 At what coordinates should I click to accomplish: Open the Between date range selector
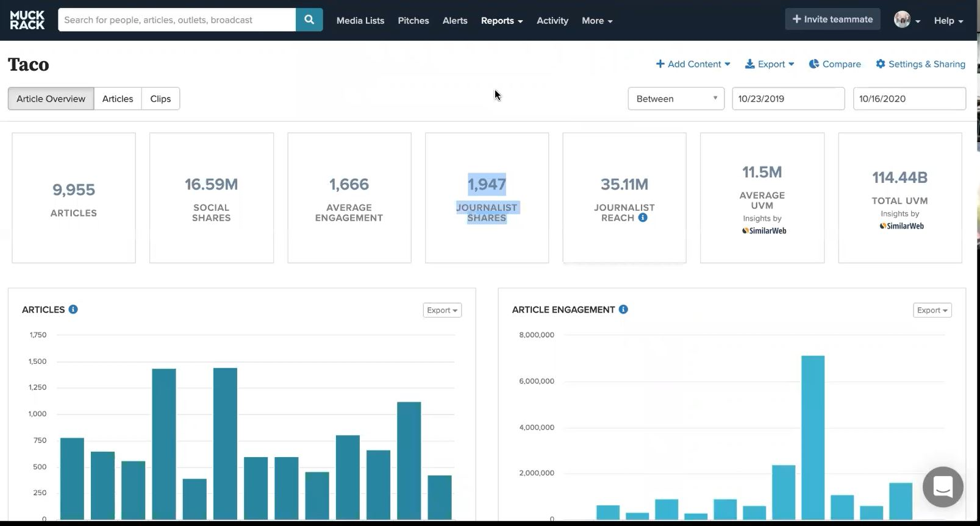[676, 99]
